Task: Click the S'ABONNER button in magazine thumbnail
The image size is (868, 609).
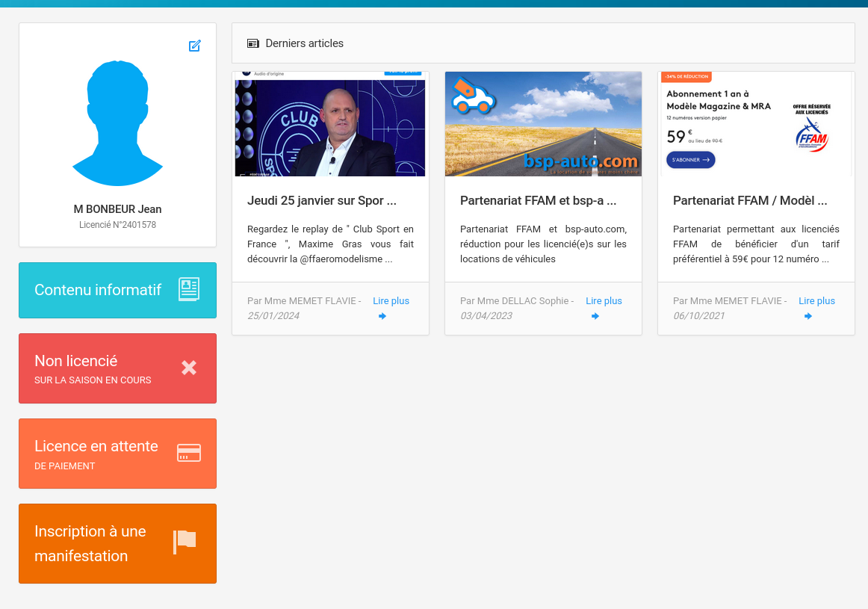Action: pyautogui.click(x=690, y=160)
